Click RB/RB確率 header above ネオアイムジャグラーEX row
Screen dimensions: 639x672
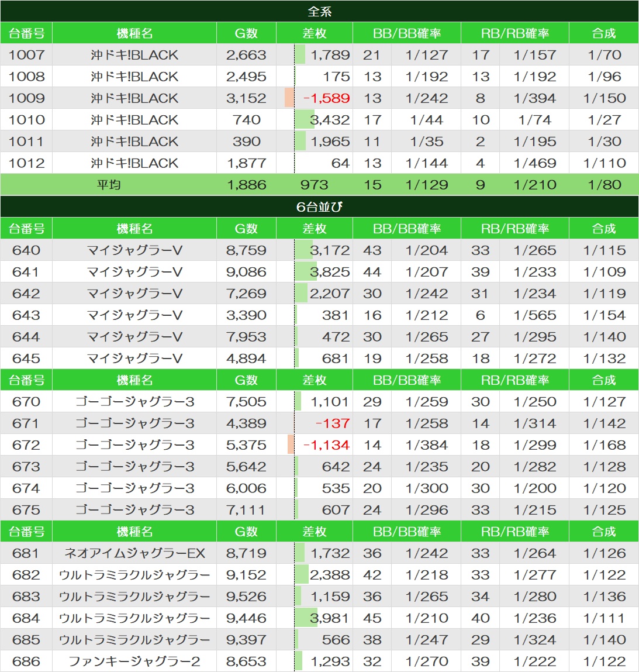[515, 532]
